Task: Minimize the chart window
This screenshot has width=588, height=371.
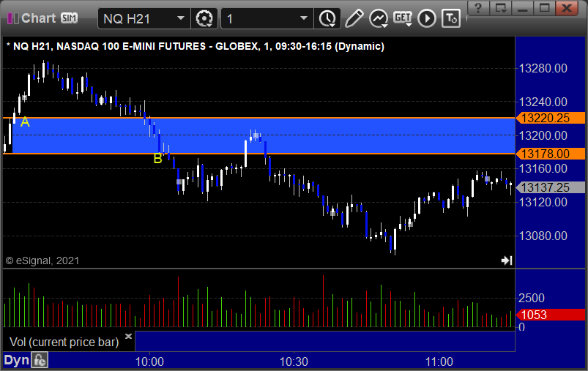Action: tap(522, 8)
